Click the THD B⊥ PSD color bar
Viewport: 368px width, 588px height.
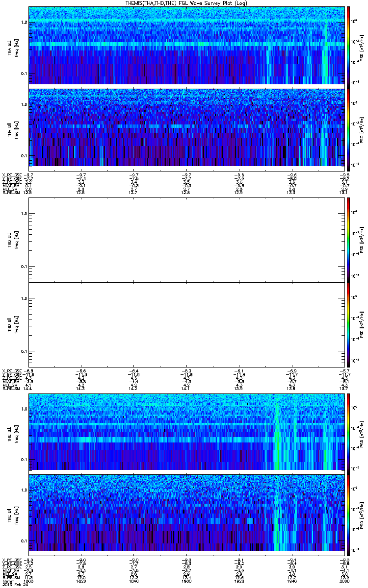point(348,240)
